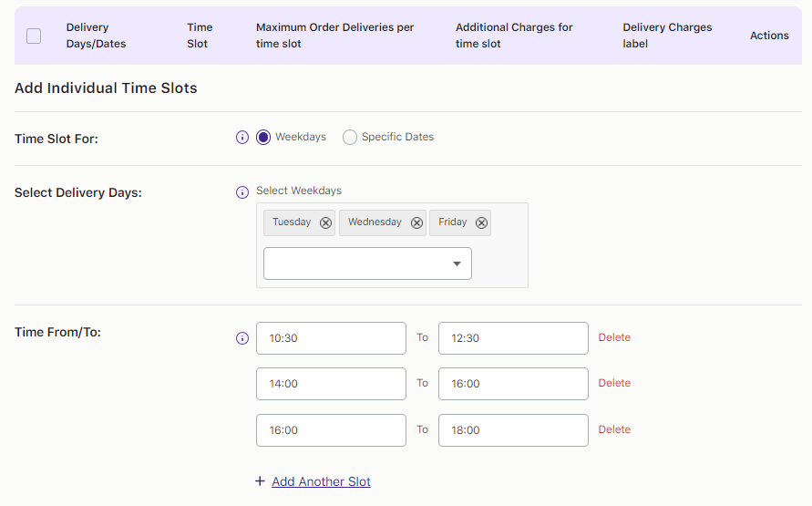Delete the 16:00 to 18:00 slot
Screen dimensions: 812x506
click(x=614, y=429)
